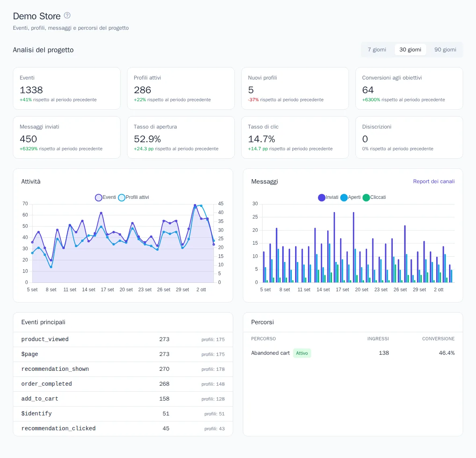Click the Eventi principali heading
476x458 pixels.
click(x=43, y=322)
